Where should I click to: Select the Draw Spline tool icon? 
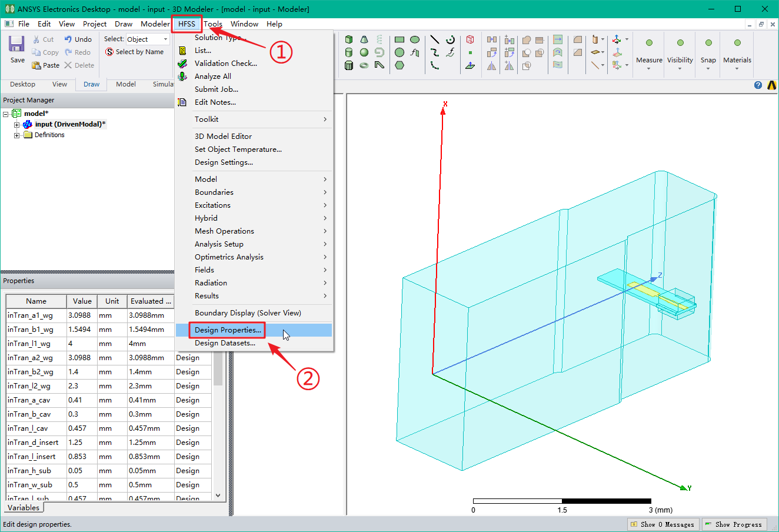point(435,52)
